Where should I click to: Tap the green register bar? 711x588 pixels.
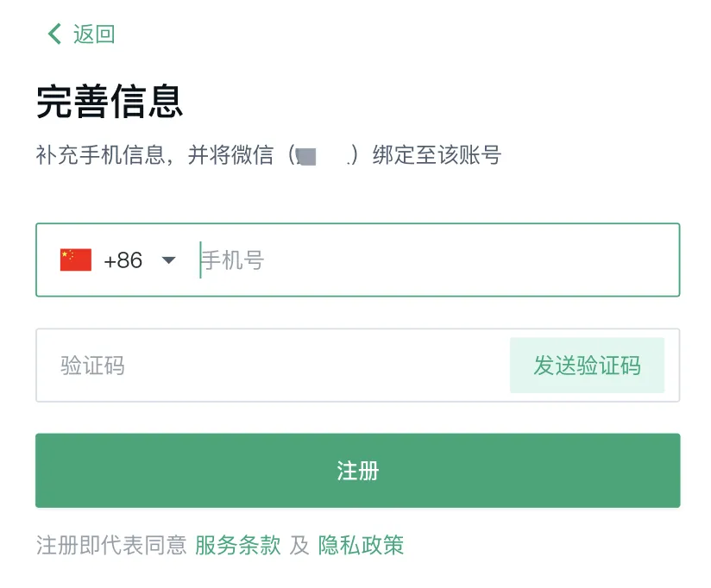pyautogui.click(x=359, y=471)
